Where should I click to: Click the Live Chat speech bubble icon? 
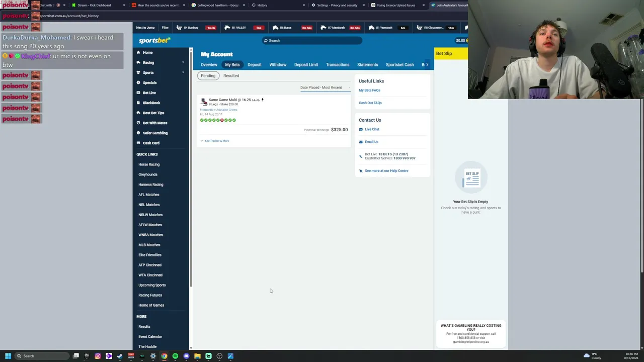tap(361, 129)
